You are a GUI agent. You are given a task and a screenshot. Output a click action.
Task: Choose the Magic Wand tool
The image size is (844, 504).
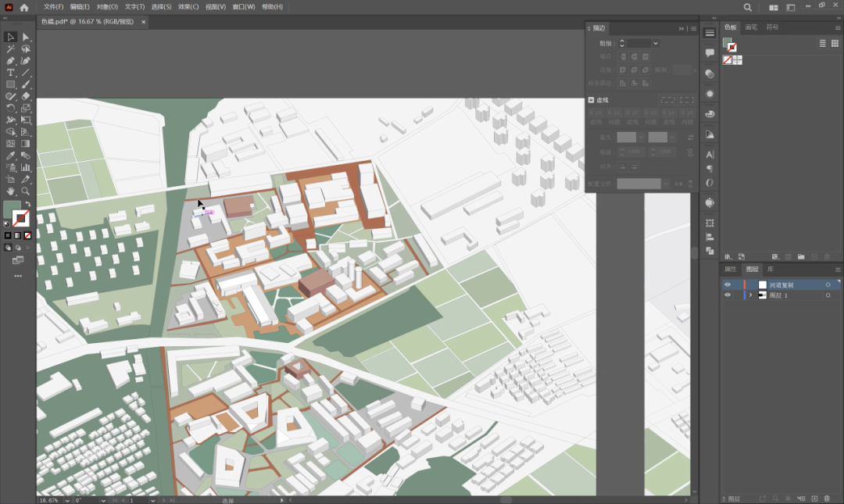pyautogui.click(x=10, y=49)
